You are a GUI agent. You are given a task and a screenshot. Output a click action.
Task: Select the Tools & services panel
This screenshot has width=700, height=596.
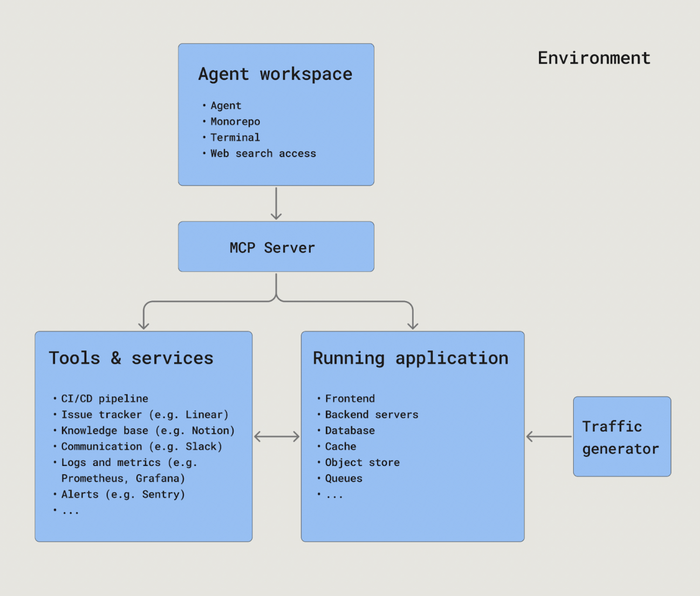(143, 436)
